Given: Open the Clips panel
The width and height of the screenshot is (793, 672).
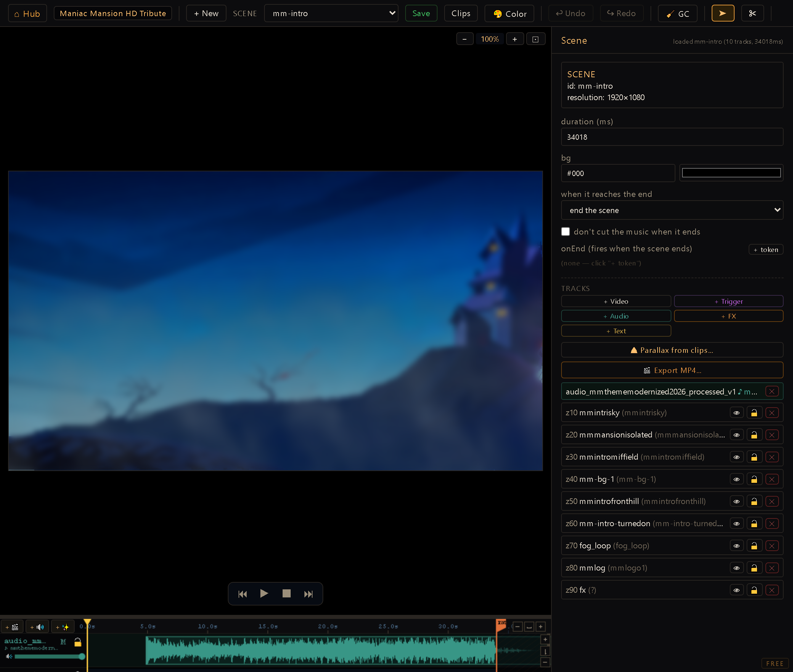Looking at the screenshot, I should click(460, 13).
